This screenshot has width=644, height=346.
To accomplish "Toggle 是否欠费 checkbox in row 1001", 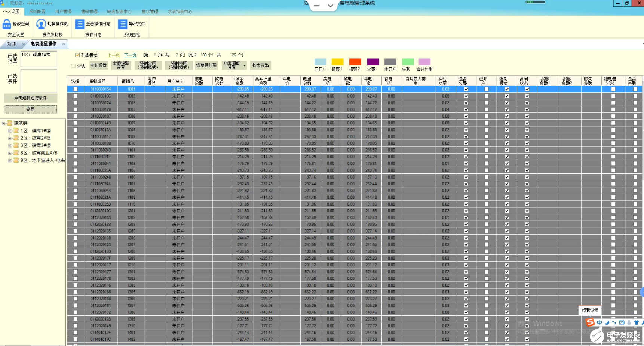I will pos(466,89).
